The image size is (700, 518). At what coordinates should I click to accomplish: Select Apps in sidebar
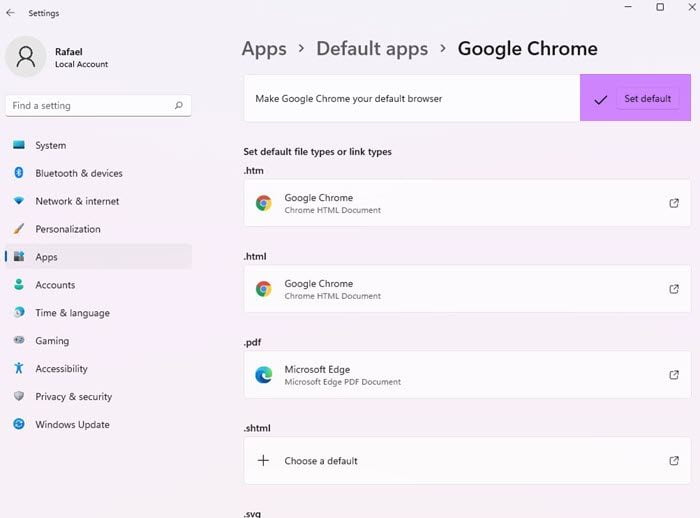pos(98,257)
